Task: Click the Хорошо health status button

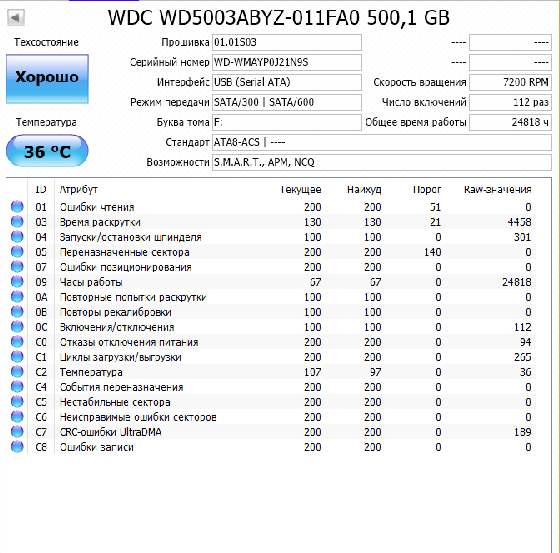Action: click(x=47, y=79)
